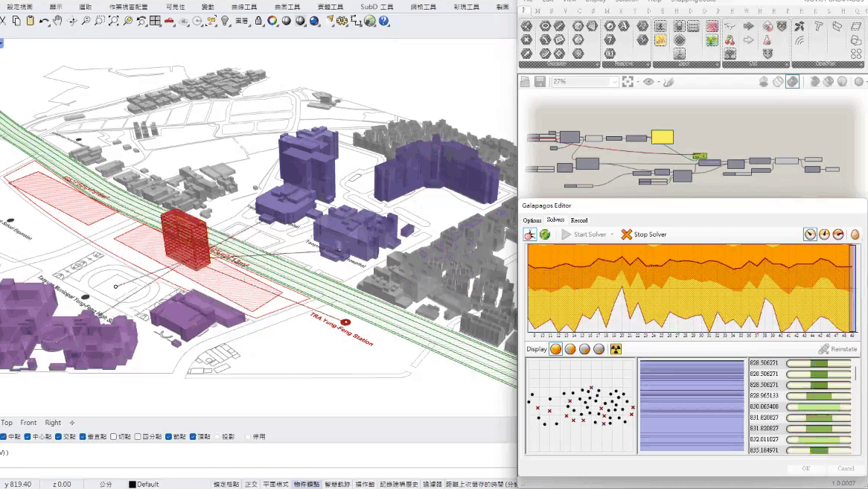Click the red car icon in toolbar
The height and width of the screenshot is (489, 868).
tap(170, 22)
